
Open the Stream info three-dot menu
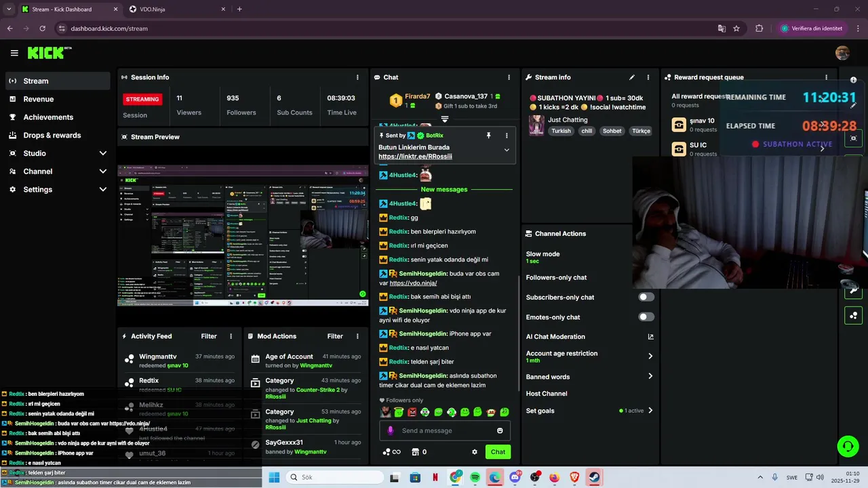click(x=648, y=77)
